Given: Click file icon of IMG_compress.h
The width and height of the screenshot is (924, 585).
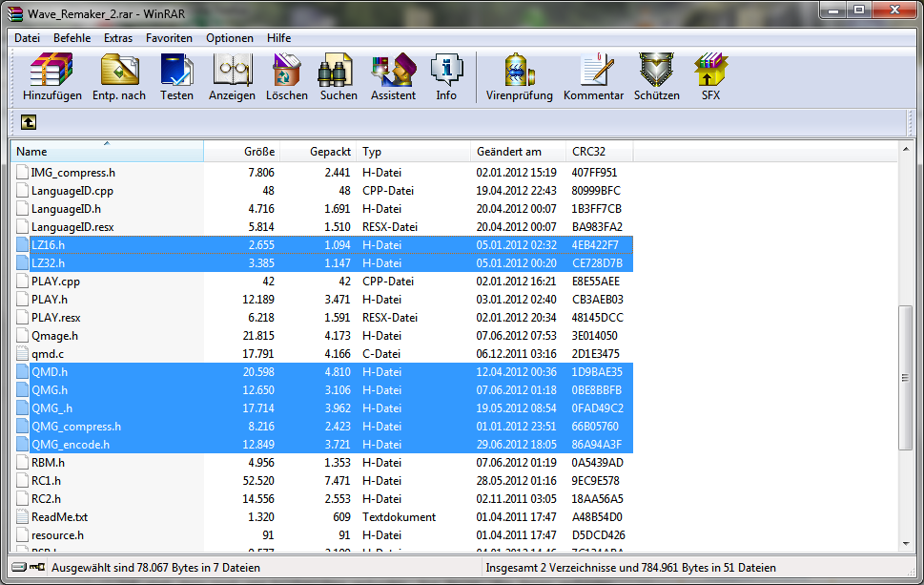Looking at the screenshot, I should [22, 172].
